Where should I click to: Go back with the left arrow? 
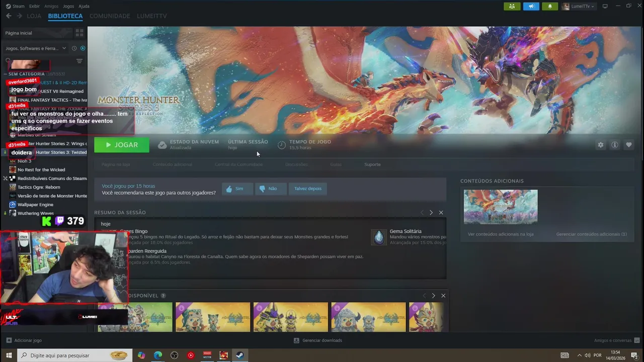pyautogui.click(x=9, y=16)
